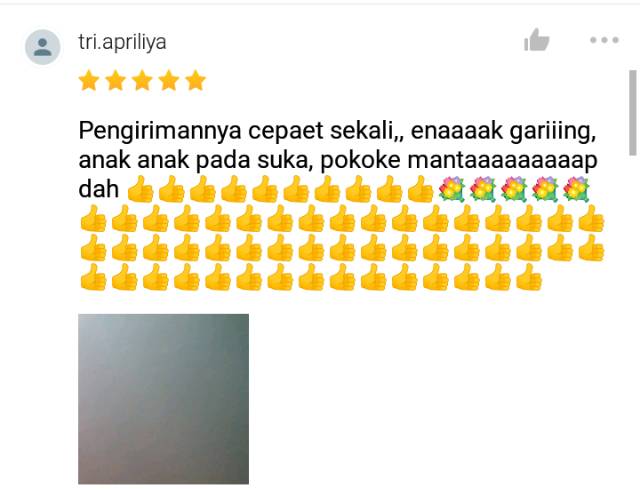Click the middle flower bouquet emoji

tap(514, 189)
